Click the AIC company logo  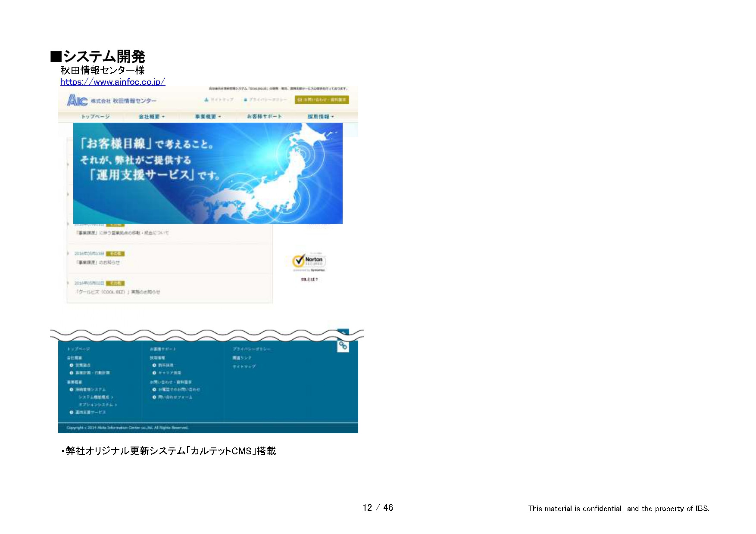pyautogui.click(x=78, y=101)
